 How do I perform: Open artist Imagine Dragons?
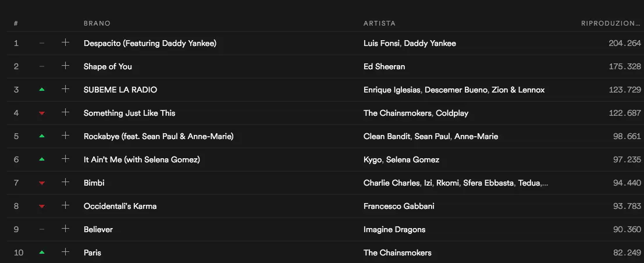point(394,229)
